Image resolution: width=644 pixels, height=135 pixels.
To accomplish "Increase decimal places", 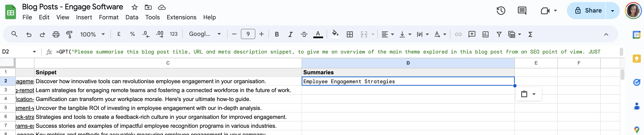I will point(160,34).
